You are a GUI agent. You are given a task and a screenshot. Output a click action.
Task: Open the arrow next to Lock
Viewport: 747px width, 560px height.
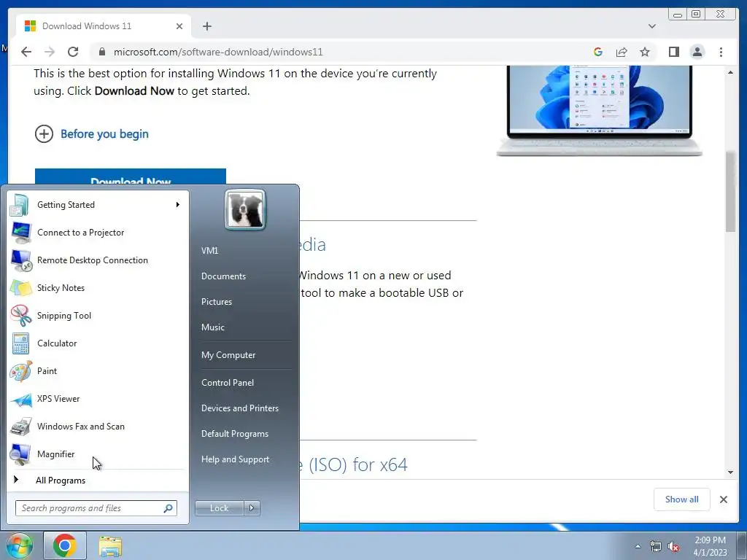(x=252, y=508)
